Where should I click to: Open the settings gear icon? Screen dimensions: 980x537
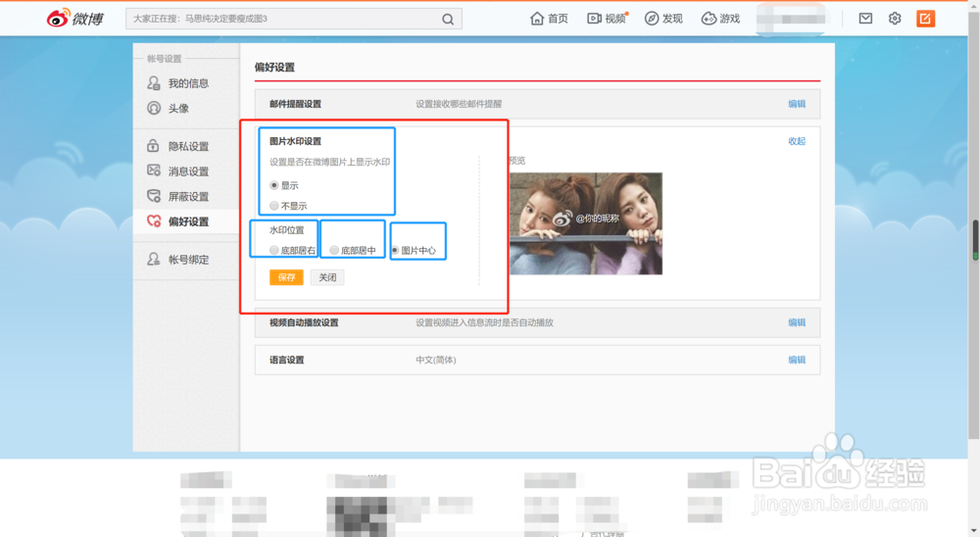click(895, 19)
